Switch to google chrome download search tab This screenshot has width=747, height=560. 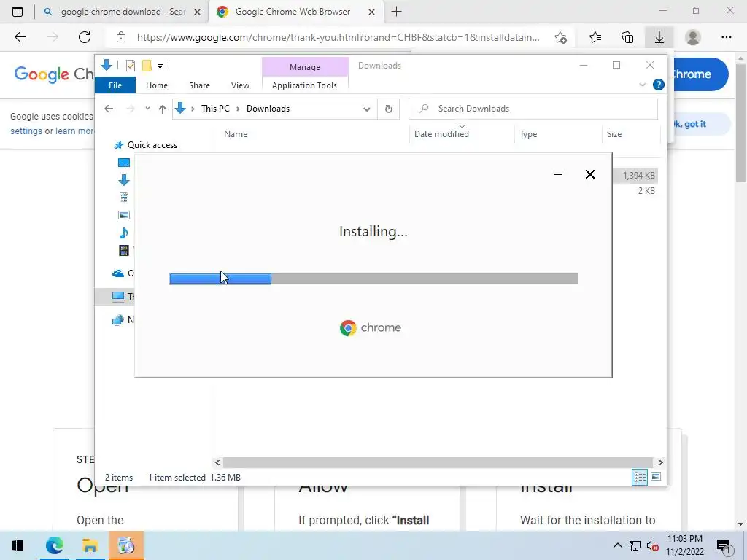122,12
